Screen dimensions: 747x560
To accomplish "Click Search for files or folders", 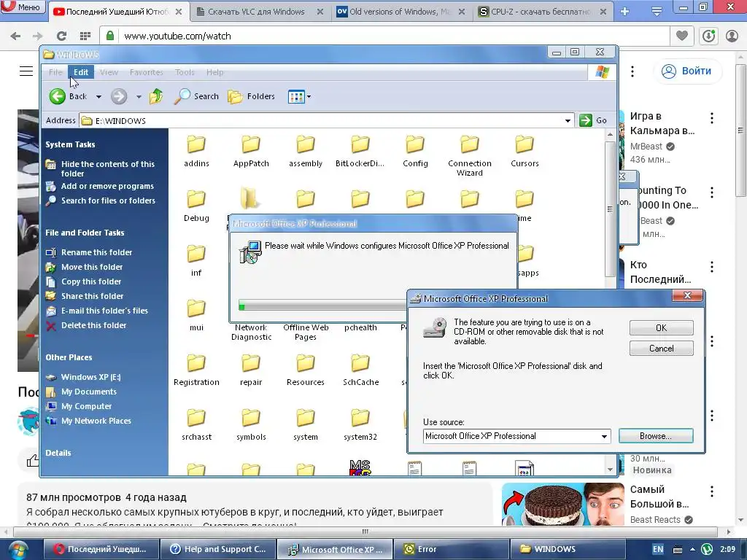I will tap(108, 201).
